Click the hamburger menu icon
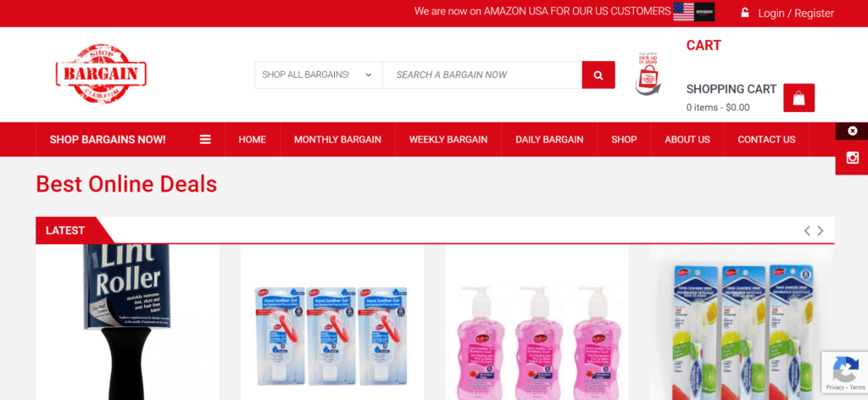Viewport: 868px width, 400px height. [x=205, y=140]
